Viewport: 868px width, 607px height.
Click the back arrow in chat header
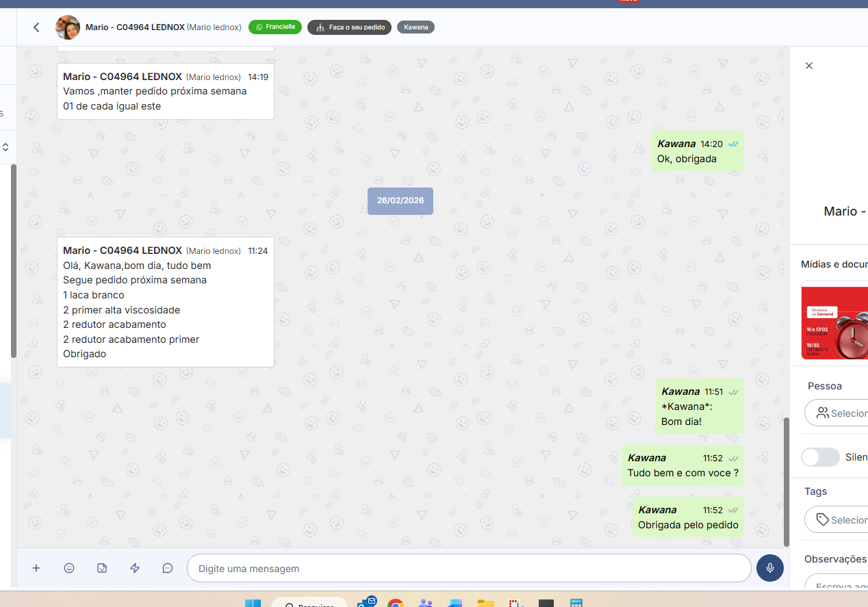36,27
